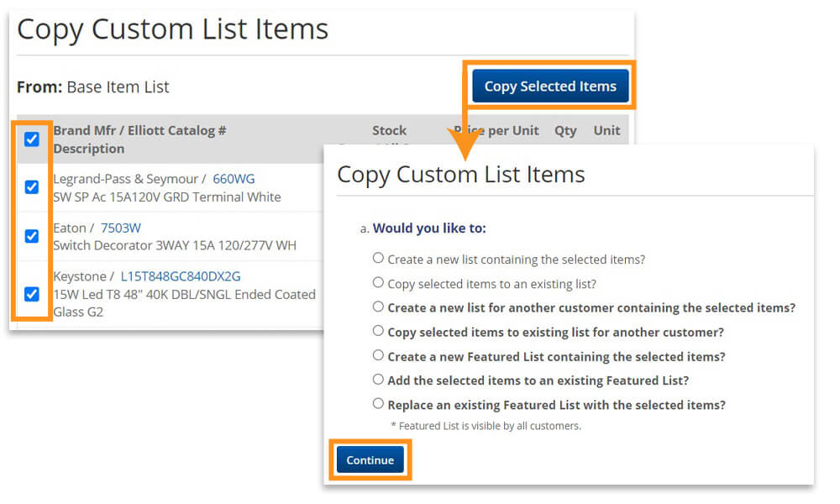Image resolution: width=840 pixels, height=504 pixels.
Task: Click 'Switch Decorator 3WAY 15A 120/277V WH' description
Action: [175, 245]
